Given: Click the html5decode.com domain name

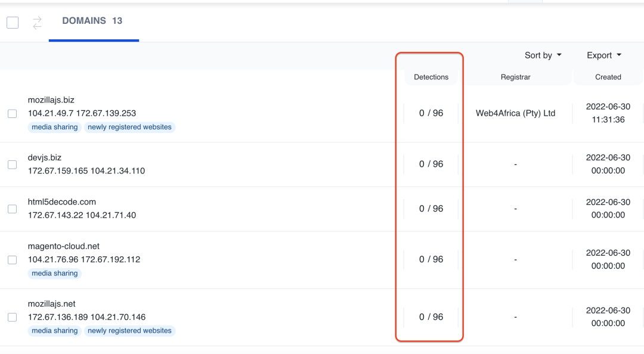Looking at the screenshot, I should click(62, 202).
